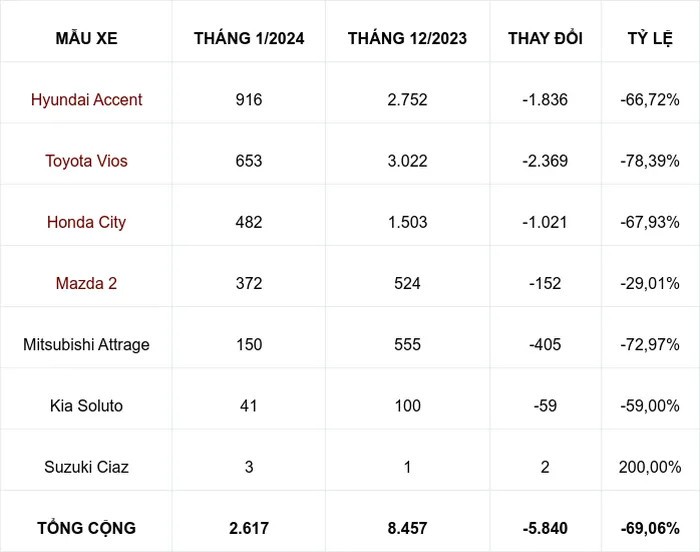This screenshot has width=700, height=552.
Task: Click the TỶ LỆ column header
Action: (x=649, y=39)
